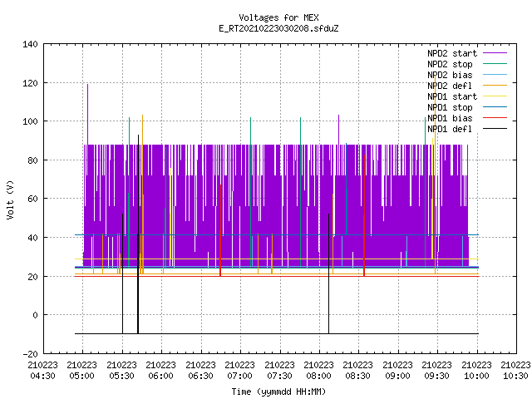
Task: Click the black NPD1 defl legend line
Action: coord(495,129)
